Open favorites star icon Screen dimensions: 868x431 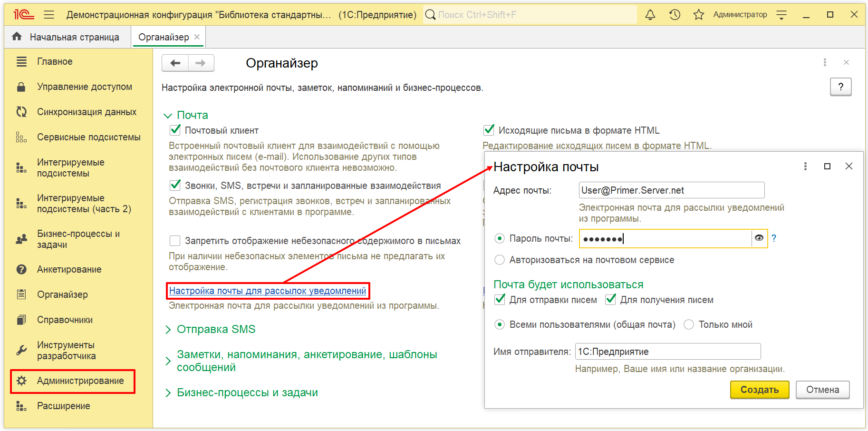698,15
